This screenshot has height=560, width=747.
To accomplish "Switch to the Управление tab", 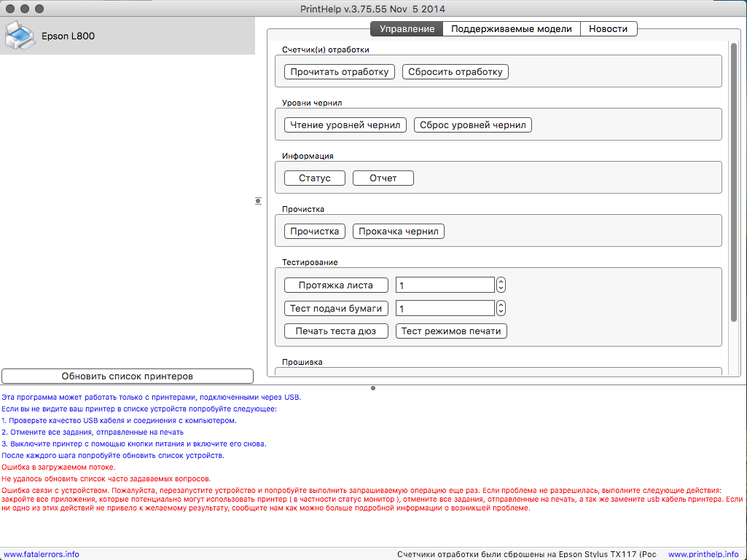I will pyautogui.click(x=407, y=29).
